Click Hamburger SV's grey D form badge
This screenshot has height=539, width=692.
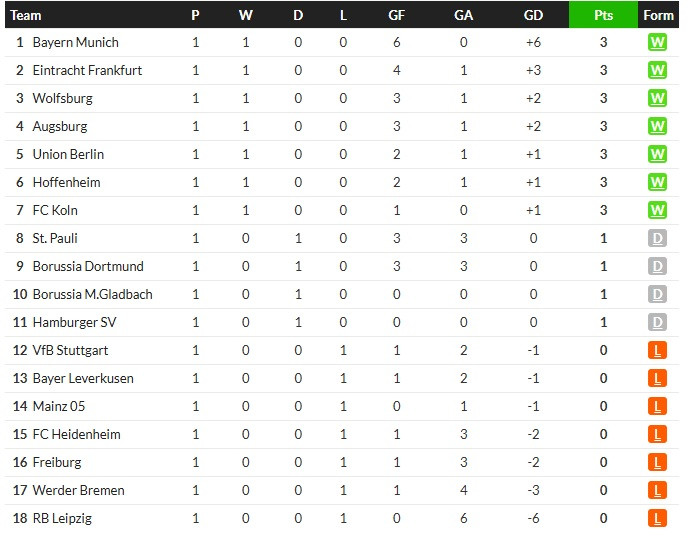tap(657, 322)
